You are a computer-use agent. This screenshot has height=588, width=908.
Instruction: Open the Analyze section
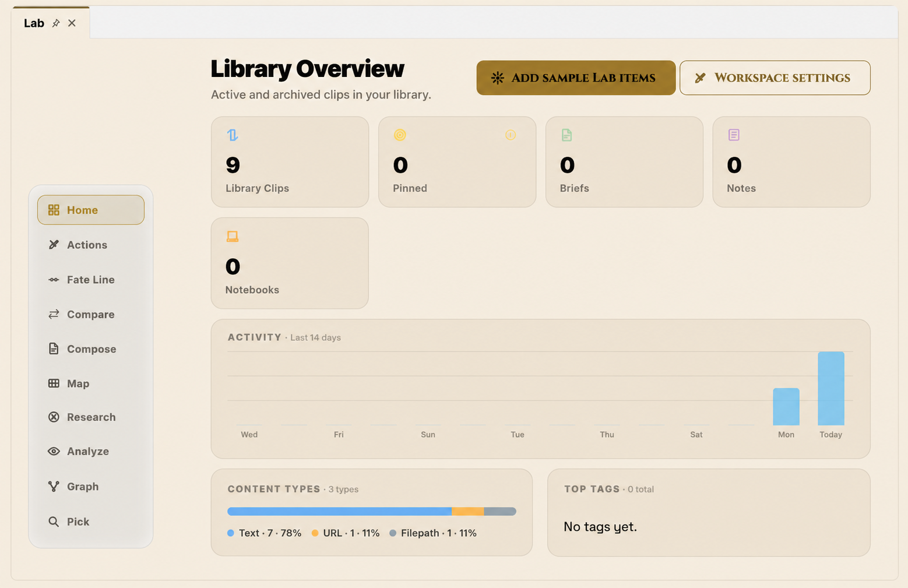(x=91, y=451)
